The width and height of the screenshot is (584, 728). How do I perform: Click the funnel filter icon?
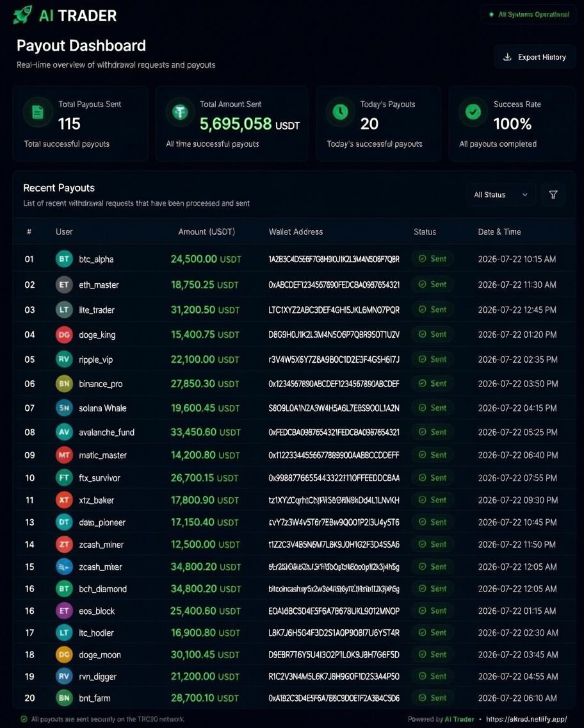tap(553, 195)
